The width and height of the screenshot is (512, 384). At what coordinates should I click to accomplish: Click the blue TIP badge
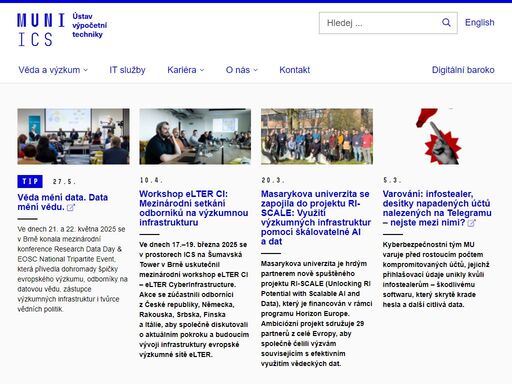[x=30, y=181]
